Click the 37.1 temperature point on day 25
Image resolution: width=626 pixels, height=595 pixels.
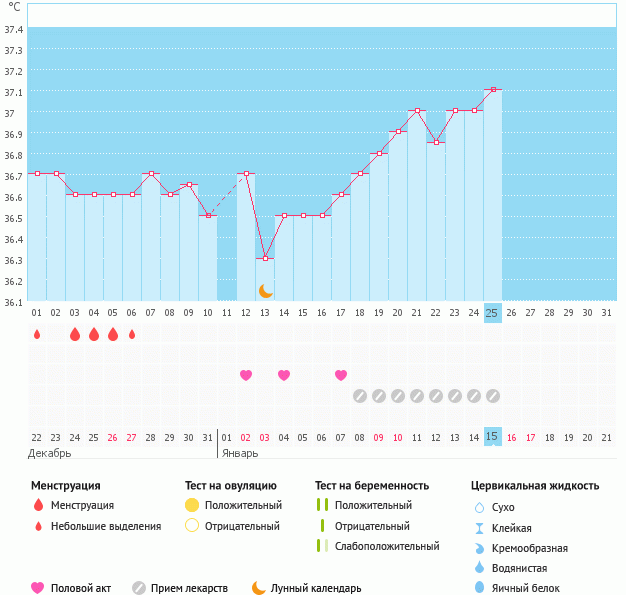[x=492, y=90]
